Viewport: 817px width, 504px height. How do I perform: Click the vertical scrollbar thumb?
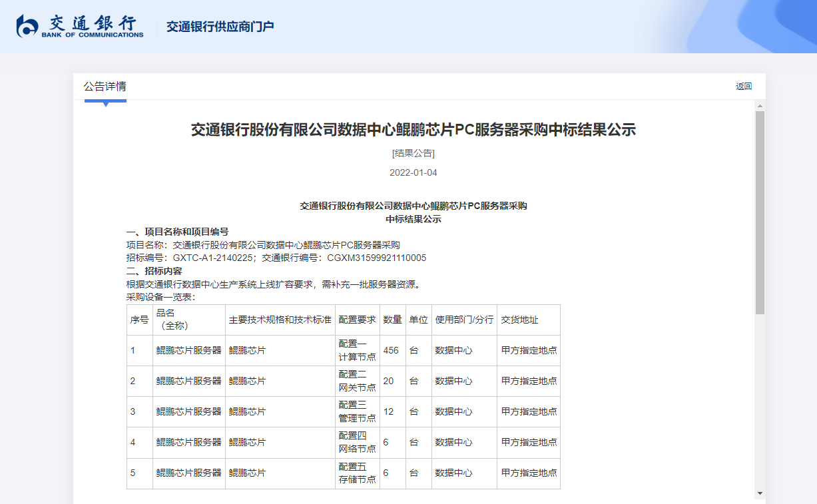pyautogui.click(x=760, y=212)
